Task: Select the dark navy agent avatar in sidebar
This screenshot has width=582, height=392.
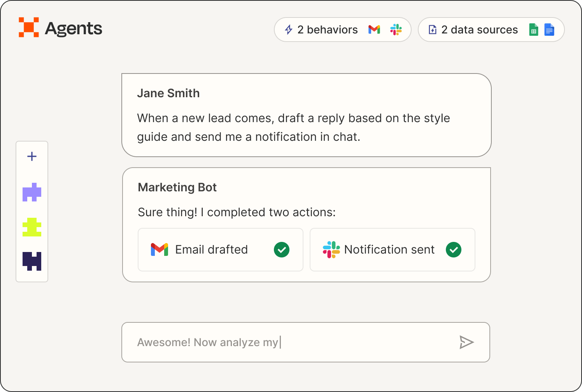Action: (x=32, y=261)
